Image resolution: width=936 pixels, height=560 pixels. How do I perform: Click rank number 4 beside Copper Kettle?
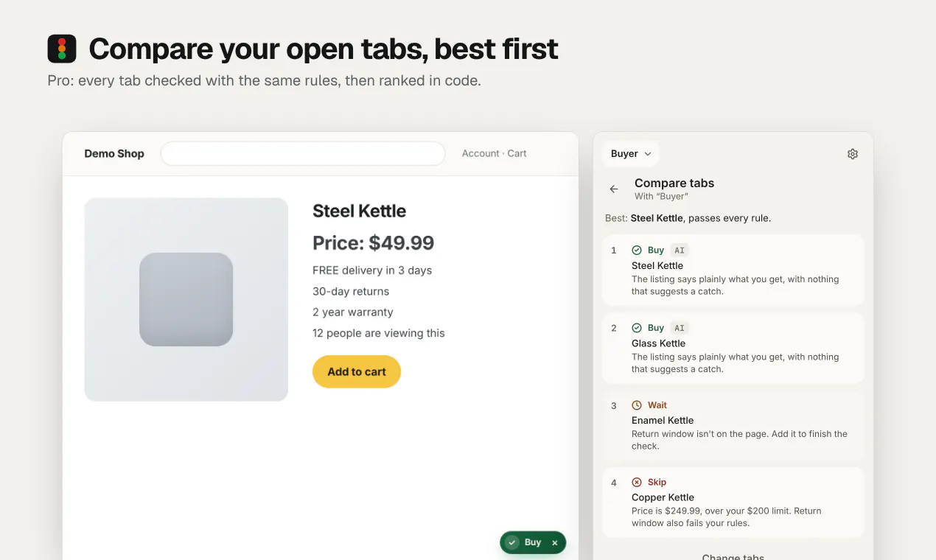(614, 483)
